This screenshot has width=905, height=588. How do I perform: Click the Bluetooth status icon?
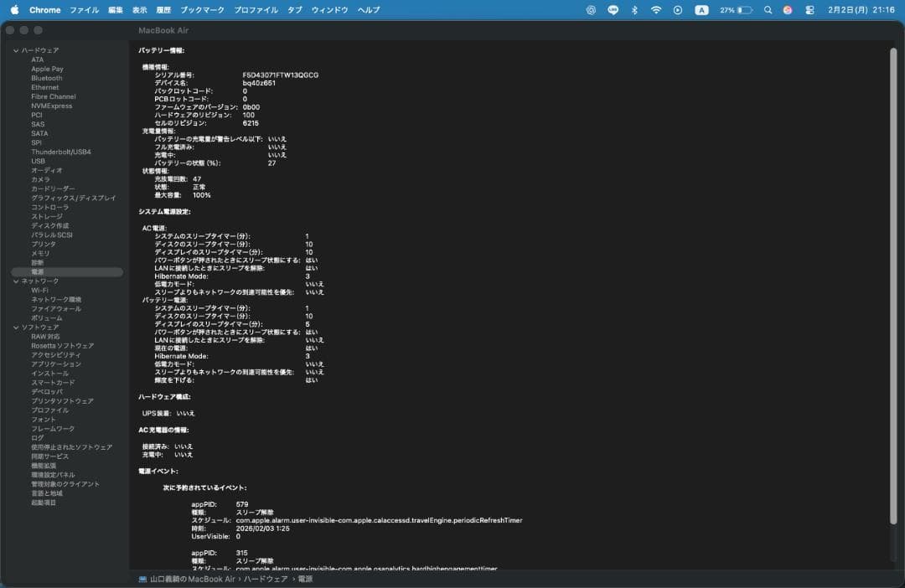coord(634,10)
